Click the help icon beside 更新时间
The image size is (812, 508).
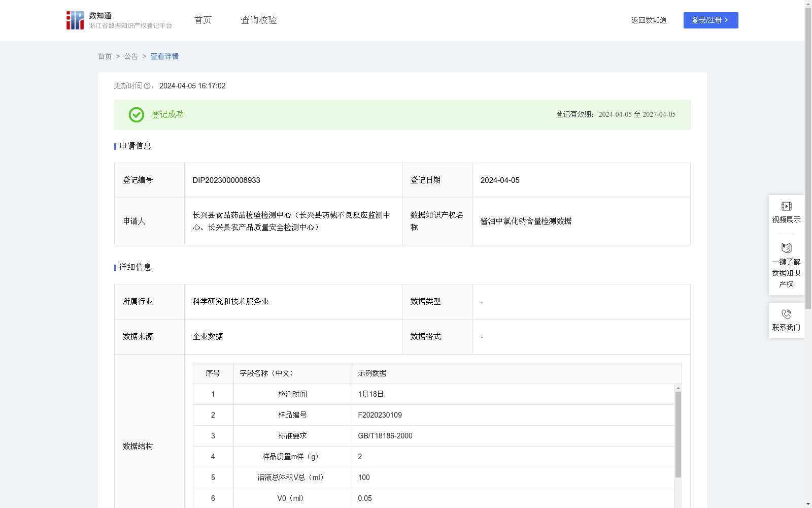coord(147,86)
